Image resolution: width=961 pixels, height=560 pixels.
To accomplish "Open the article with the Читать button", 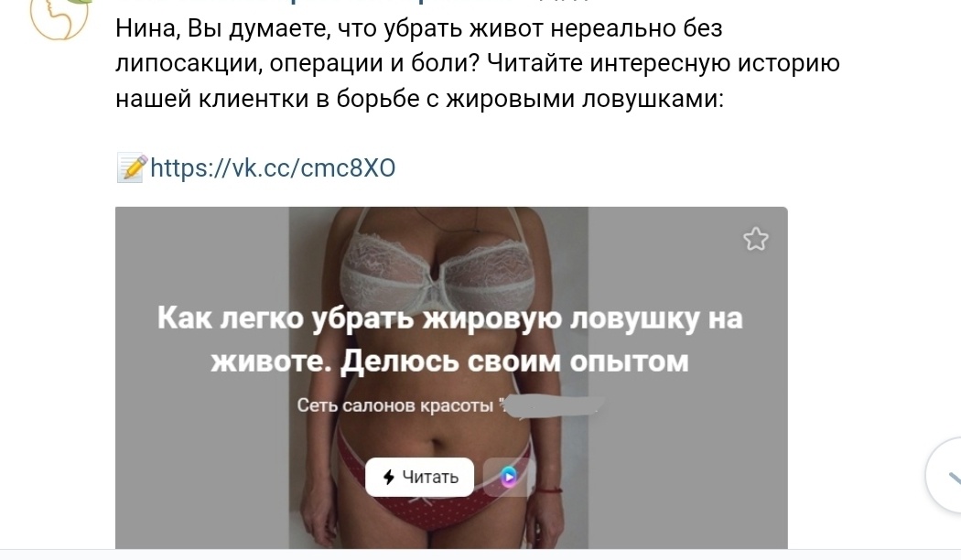I will [420, 477].
